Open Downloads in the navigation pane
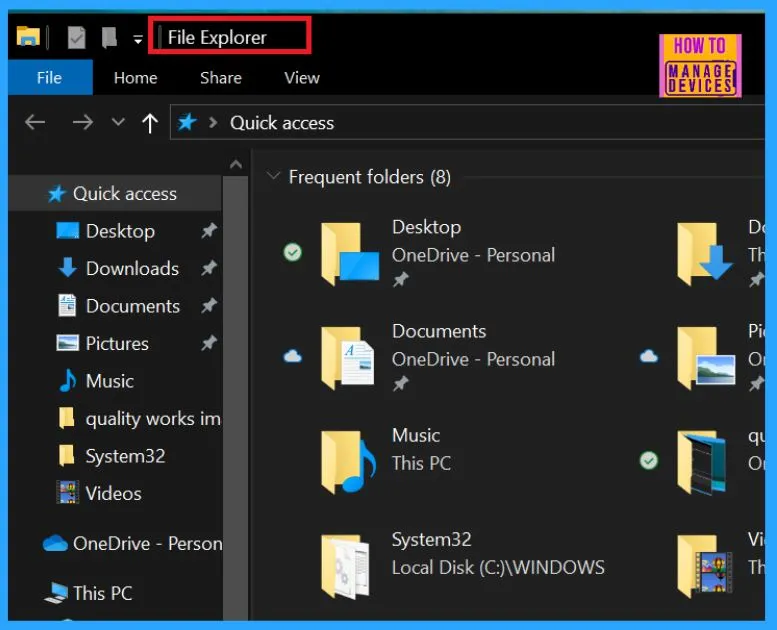The height and width of the screenshot is (630, 777). 132,268
